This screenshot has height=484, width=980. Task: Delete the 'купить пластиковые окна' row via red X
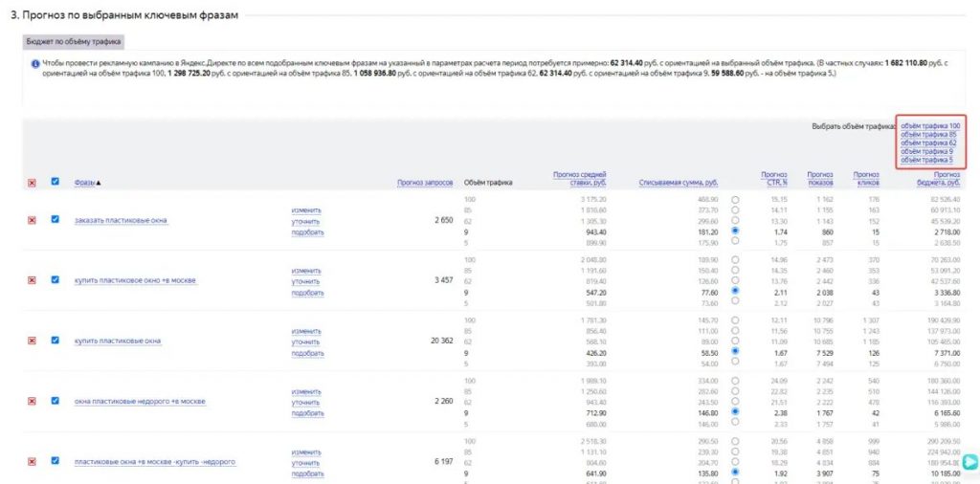(x=32, y=341)
